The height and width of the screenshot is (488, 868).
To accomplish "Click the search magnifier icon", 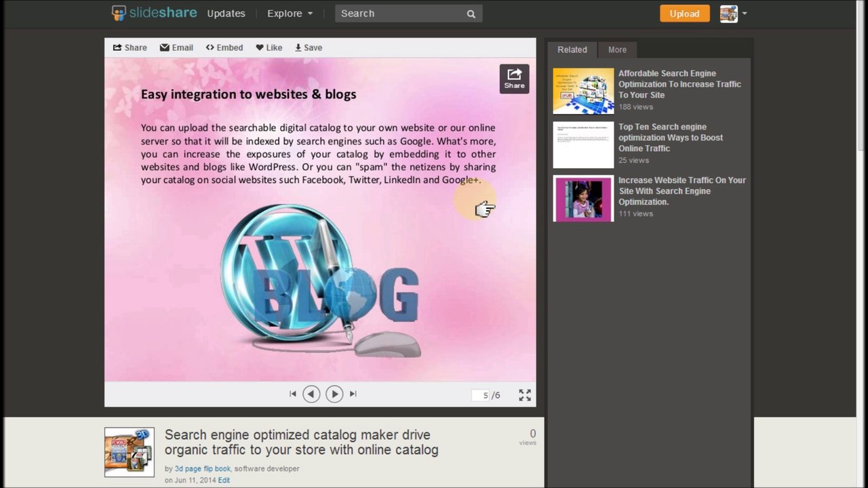I will pos(471,14).
